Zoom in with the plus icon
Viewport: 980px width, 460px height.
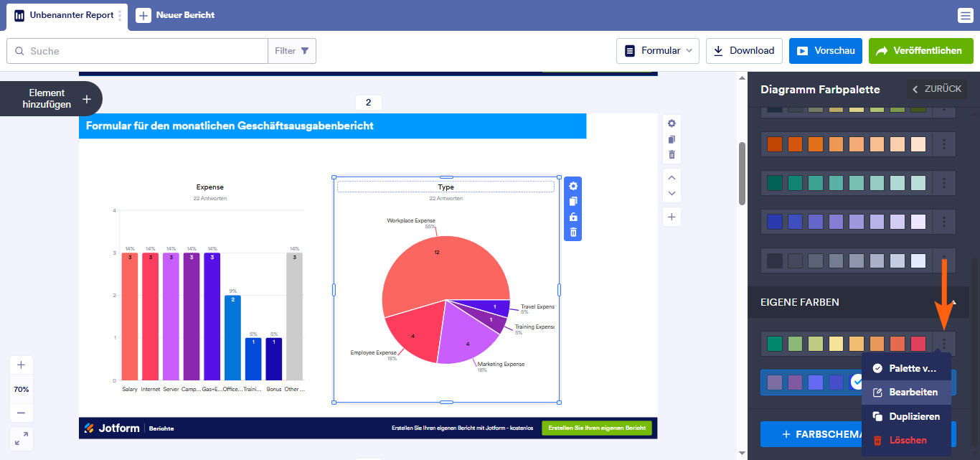(x=21, y=365)
